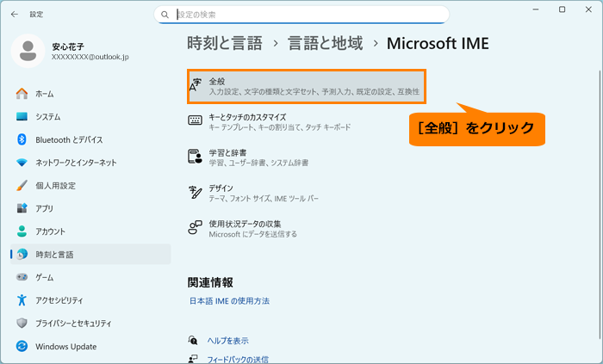This screenshot has height=364, width=603.
Task: Go to アクセシビリティ settings
Action: 90,299
